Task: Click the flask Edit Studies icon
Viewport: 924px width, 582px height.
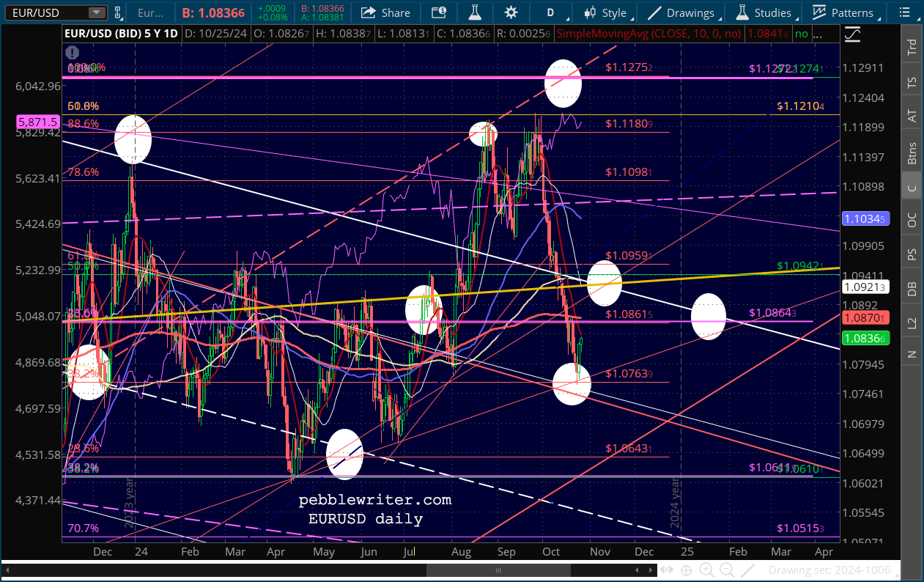Action: tap(476, 12)
